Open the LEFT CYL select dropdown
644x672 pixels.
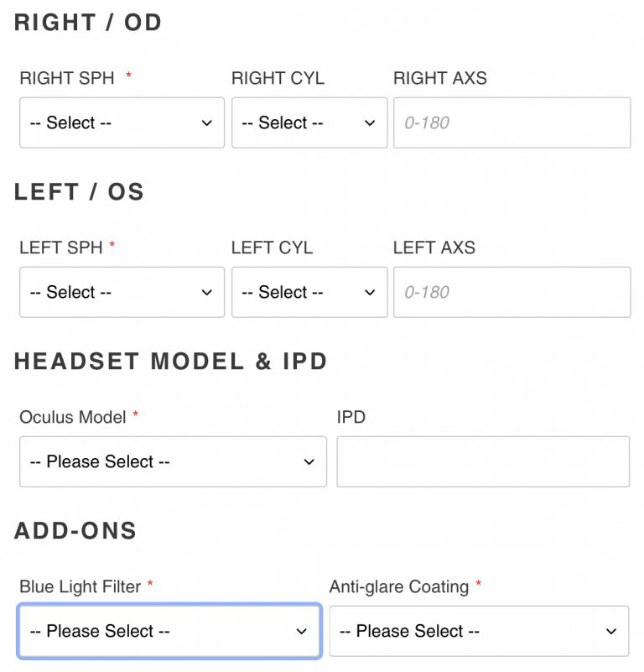(x=309, y=292)
